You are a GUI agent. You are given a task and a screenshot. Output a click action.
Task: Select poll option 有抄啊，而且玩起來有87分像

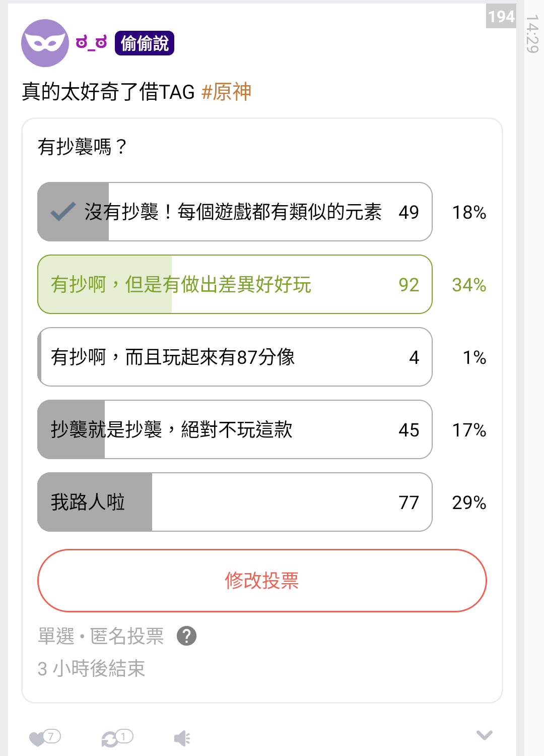coord(235,357)
